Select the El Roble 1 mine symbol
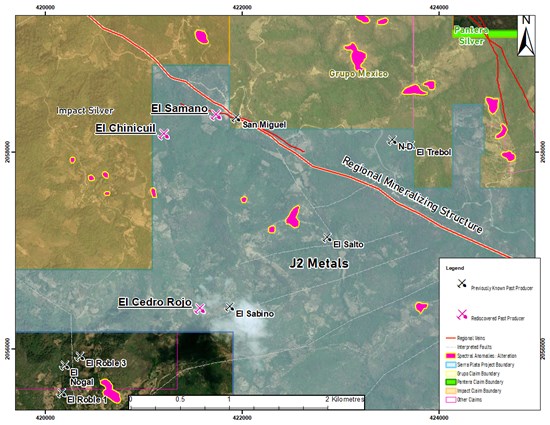Screen dimensions: 550x425 click(x=61, y=393)
